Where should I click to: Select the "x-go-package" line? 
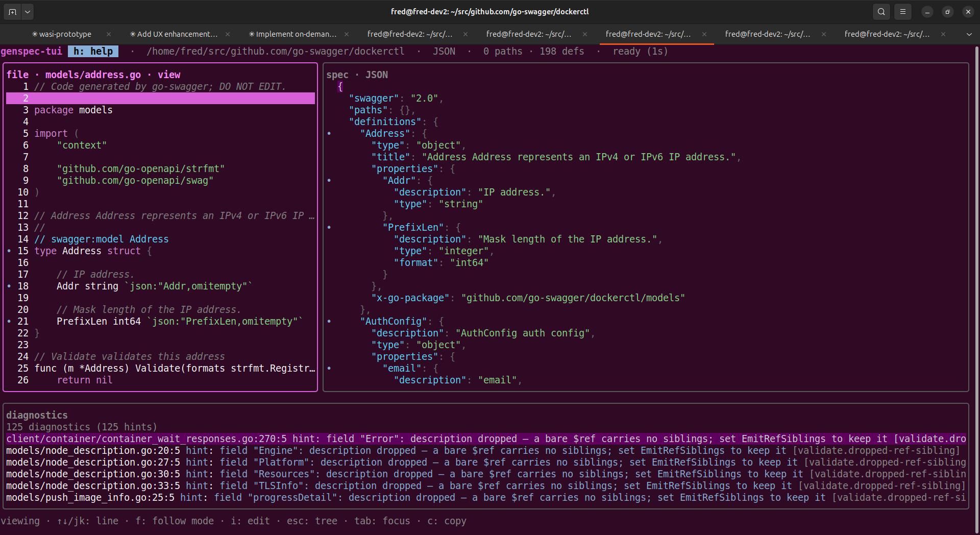pyautogui.click(x=528, y=298)
